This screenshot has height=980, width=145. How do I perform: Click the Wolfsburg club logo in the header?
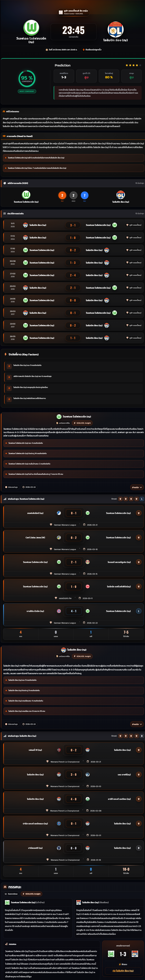point(31,28)
